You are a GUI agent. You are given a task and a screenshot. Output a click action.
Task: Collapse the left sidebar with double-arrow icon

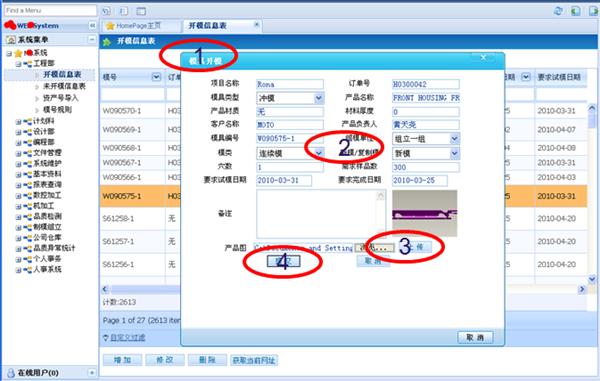(x=92, y=26)
